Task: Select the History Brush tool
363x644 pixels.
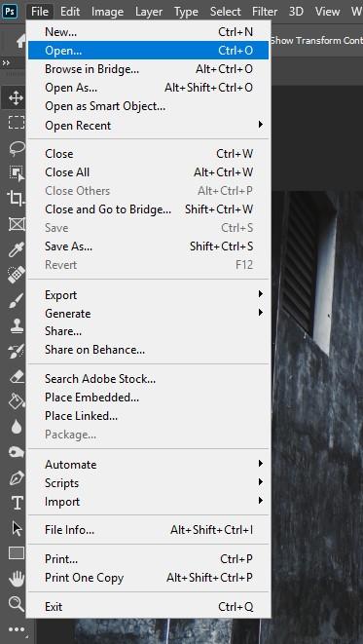Action: coord(17,351)
